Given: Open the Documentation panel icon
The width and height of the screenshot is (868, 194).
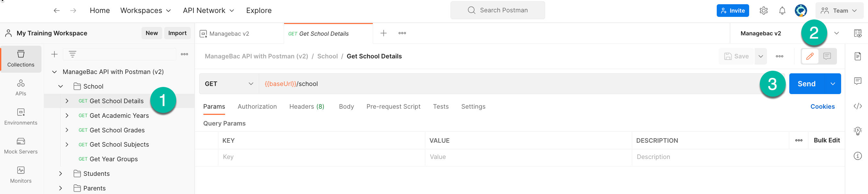Looking at the screenshot, I should pyautogui.click(x=858, y=56).
